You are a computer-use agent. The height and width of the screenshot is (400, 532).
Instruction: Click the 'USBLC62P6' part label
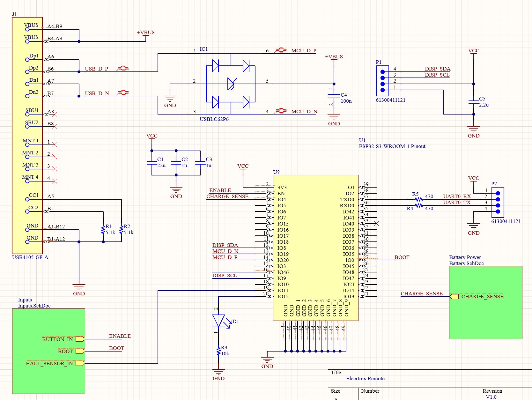[x=214, y=119]
